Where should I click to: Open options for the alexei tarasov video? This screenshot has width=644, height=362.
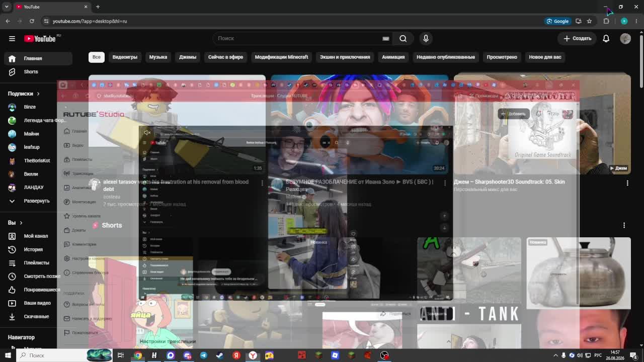coord(262,183)
